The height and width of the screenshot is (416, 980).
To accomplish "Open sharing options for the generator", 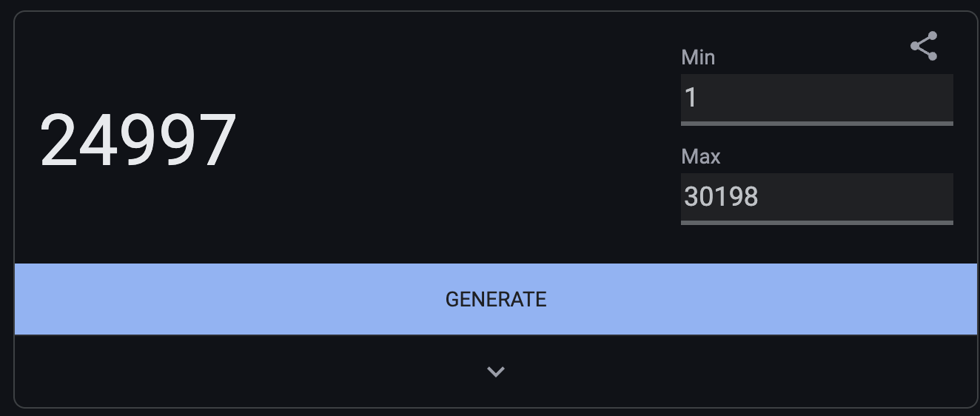I will [924, 46].
